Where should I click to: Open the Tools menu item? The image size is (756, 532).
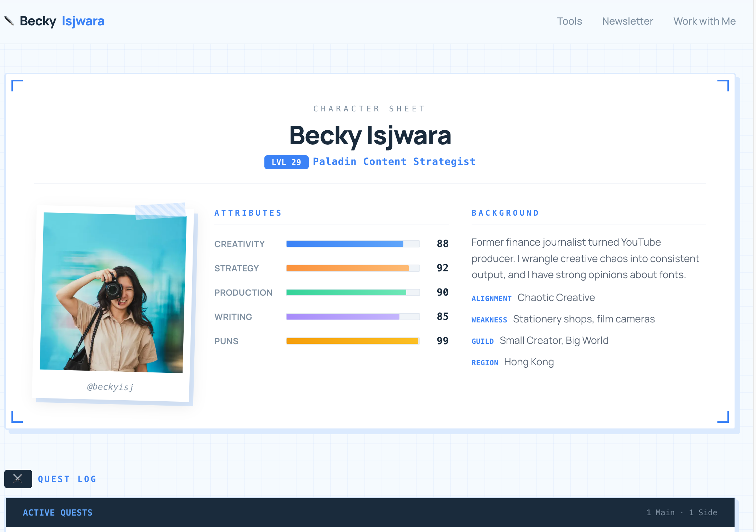pos(569,21)
